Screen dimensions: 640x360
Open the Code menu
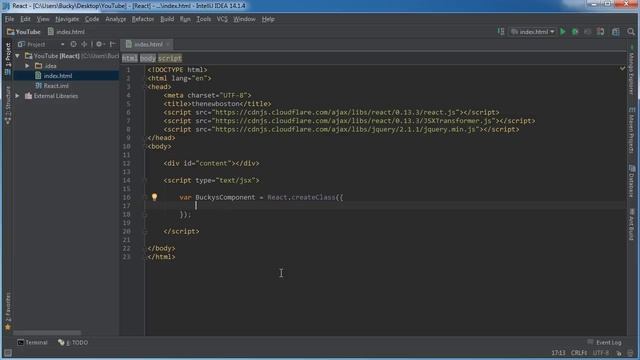click(x=92, y=19)
